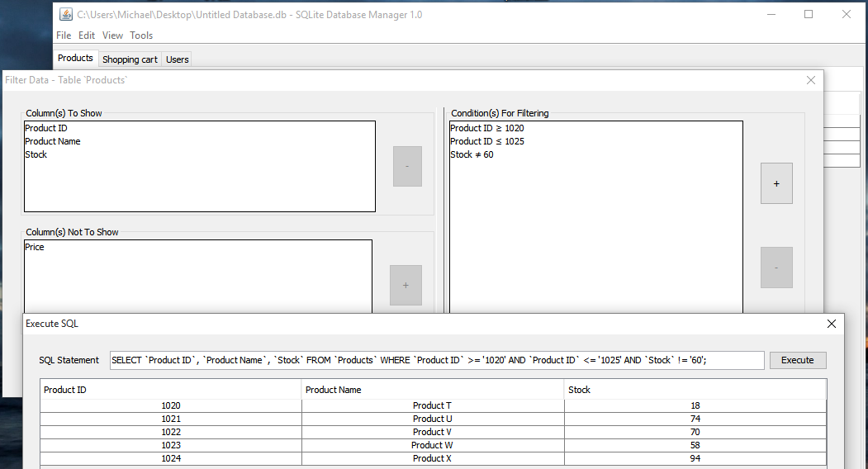Image resolution: width=868 pixels, height=469 pixels.
Task: Close the Filter Data dialog
Action: 810,80
